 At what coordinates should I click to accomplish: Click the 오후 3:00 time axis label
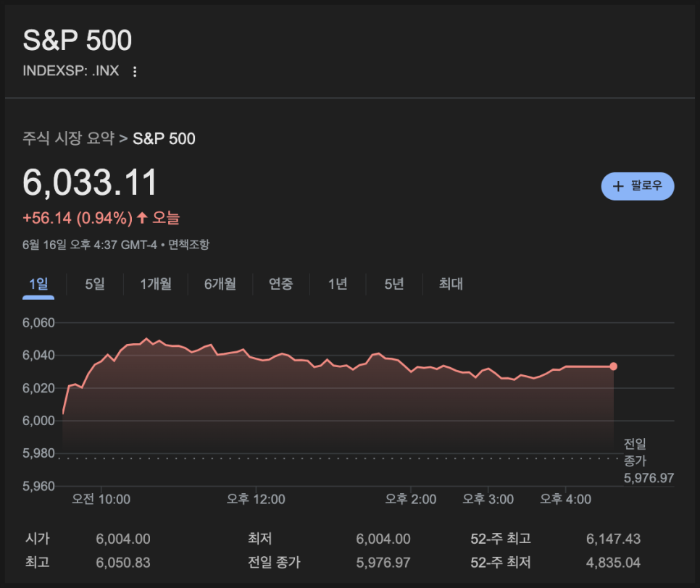488,499
